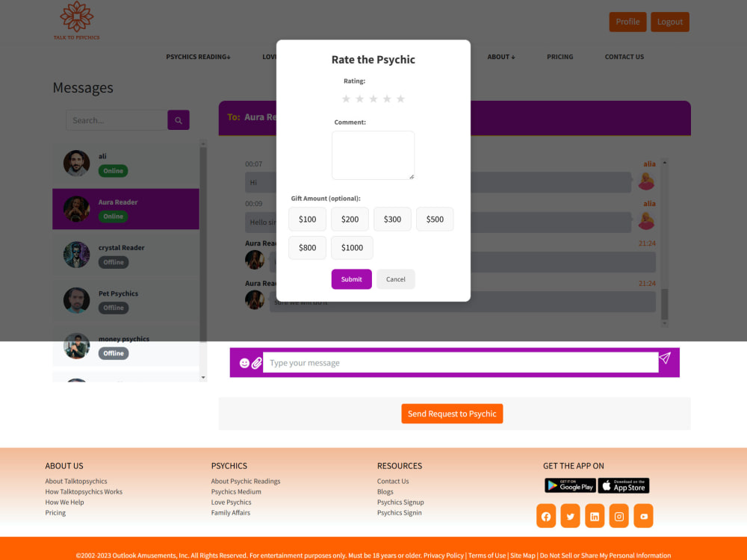Image resolution: width=747 pixels, height=560 pixels.
Task: Open footer Contact Us link
Action: [393, 482]
